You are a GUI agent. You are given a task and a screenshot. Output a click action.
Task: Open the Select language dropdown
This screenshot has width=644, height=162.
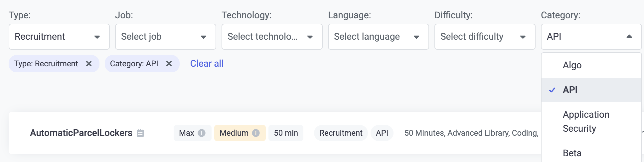pyautogui.click(x=379, y=37)
